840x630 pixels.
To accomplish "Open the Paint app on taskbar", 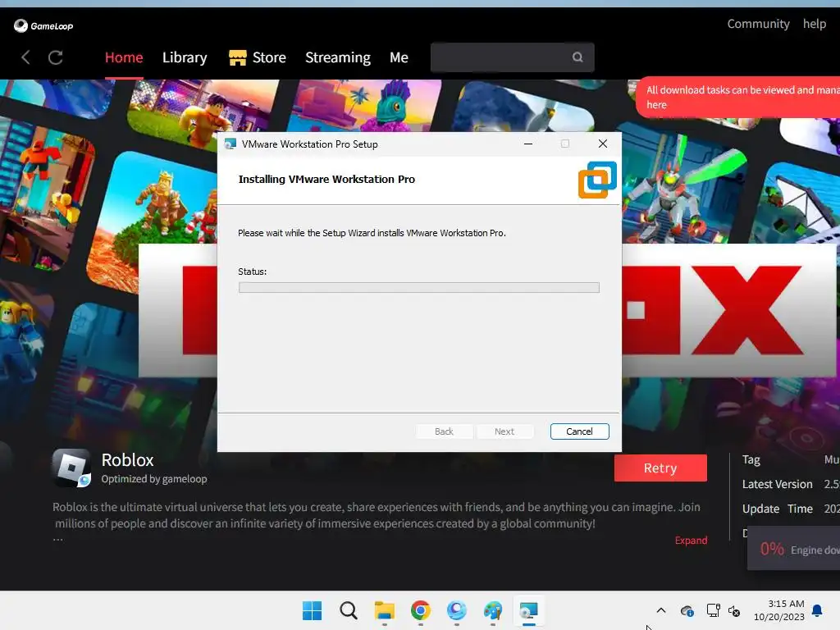I will pyautogui.click(x=492, y=610).
